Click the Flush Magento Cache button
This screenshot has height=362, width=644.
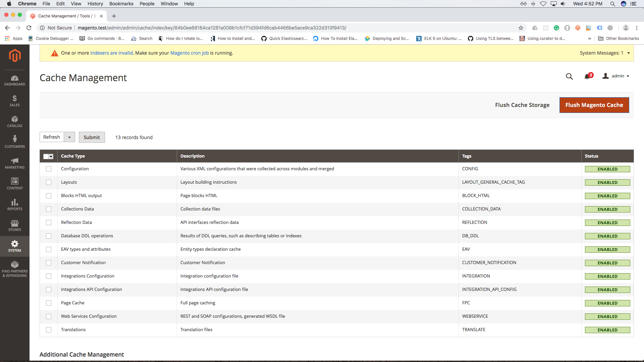pos(594,105)
